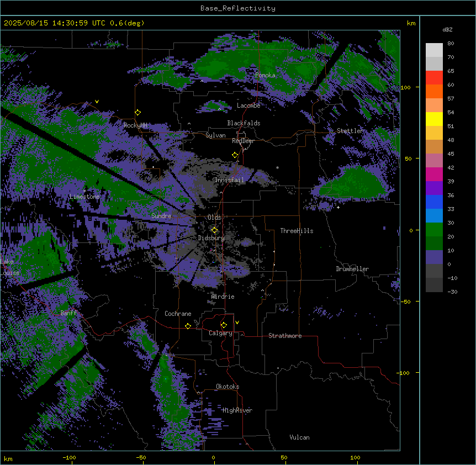
Task: Click the yellow diamond marker south of RedDeer
Action: coord(235,155)
